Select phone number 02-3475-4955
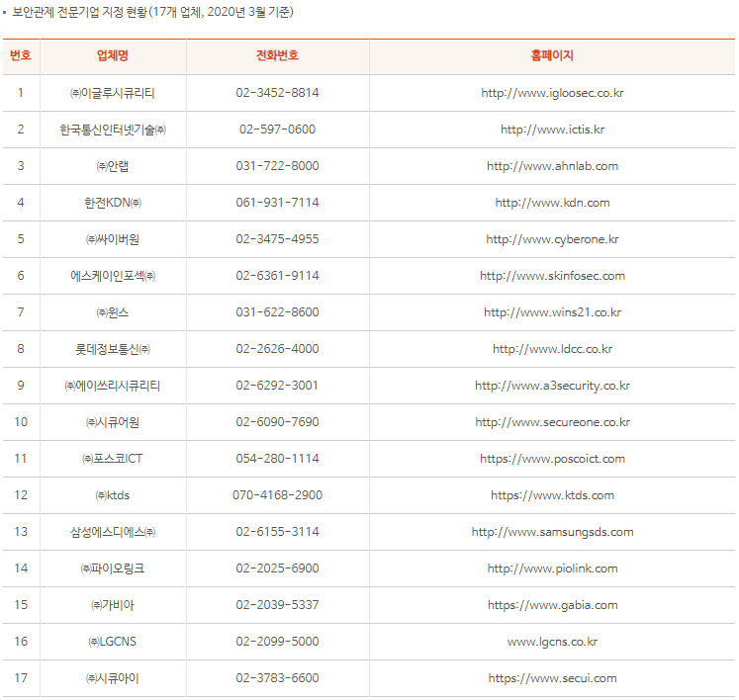The height and width of the screenshot is (700, 739). coord(277,239)
